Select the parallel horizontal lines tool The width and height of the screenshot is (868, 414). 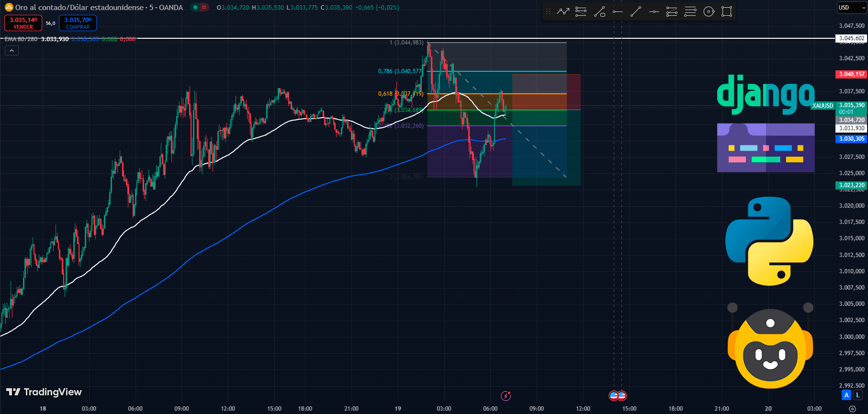690,11
